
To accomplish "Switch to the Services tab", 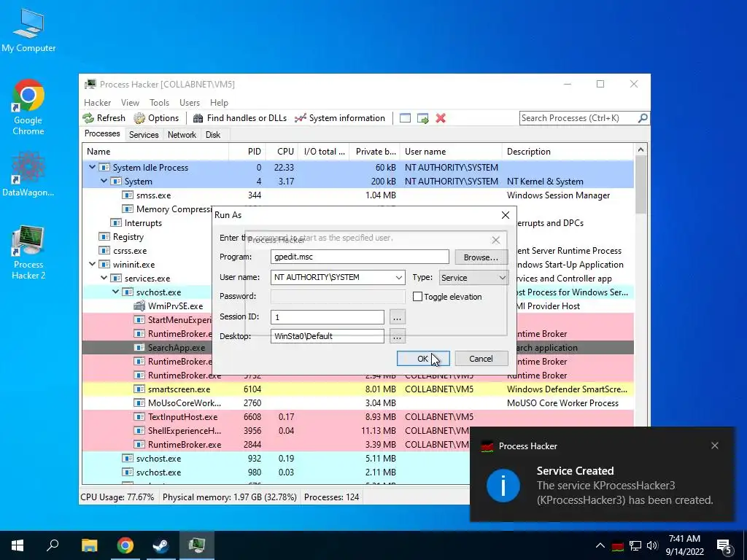I will click(144, 135).
